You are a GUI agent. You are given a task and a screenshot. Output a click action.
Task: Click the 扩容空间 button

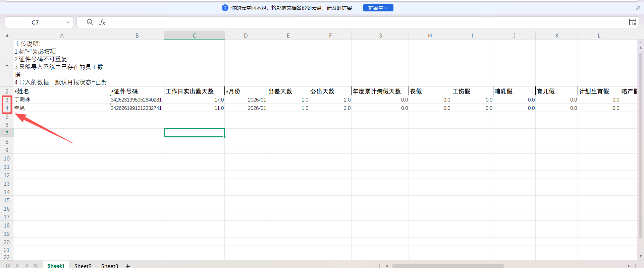pyautogui.click(x=378, y=8)
